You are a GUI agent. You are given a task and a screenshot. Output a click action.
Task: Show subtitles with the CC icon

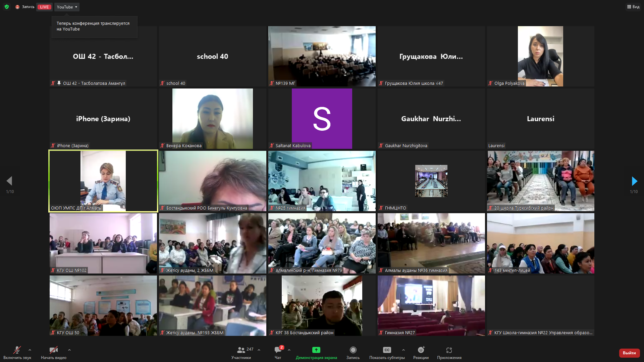click(387, 350)
